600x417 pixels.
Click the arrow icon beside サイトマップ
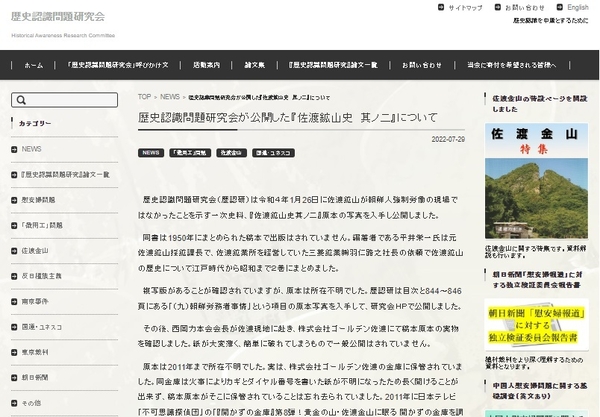click(x=442, y=7)
